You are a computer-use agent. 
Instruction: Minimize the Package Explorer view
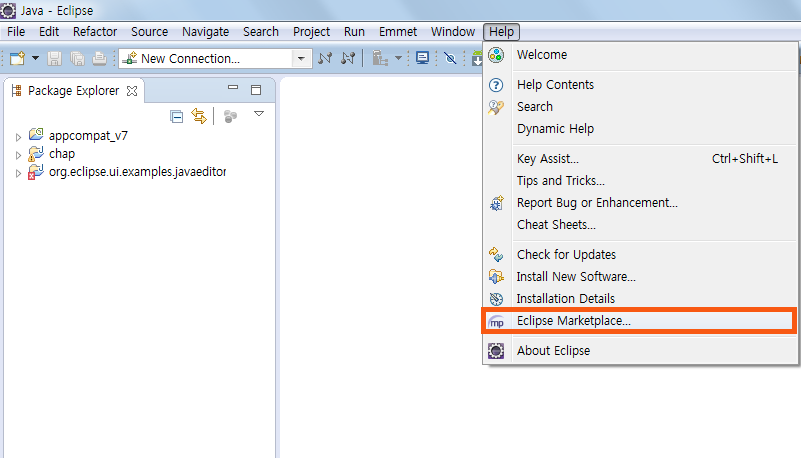point(233,88)
